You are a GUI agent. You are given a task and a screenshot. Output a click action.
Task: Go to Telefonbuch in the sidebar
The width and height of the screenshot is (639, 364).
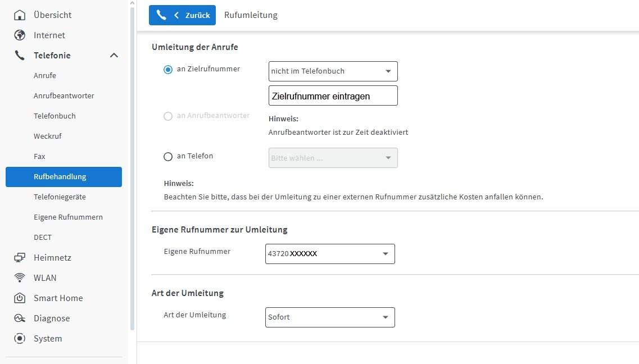tap(55, 116)
